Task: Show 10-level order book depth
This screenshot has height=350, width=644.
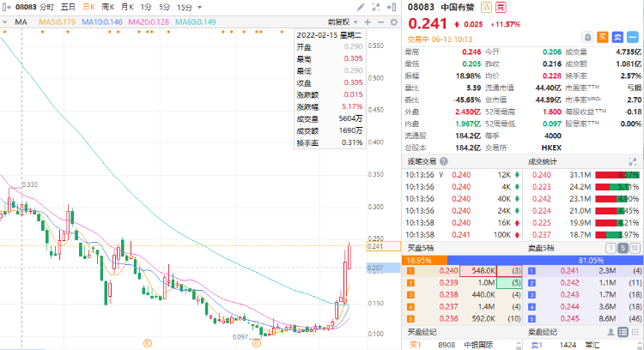Action: (635, 248)
